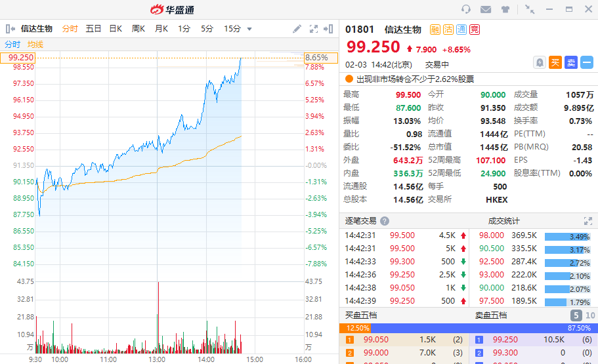Open customer service headset icon
The height and width of the screenshot is (364, 598).
tap(465, 9)
